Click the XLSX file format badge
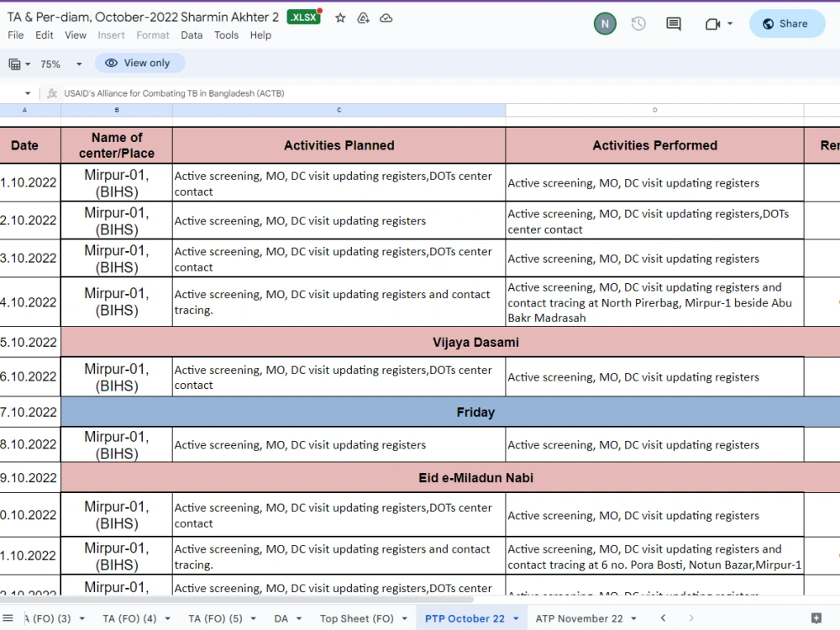 click(x=304, y=17)
